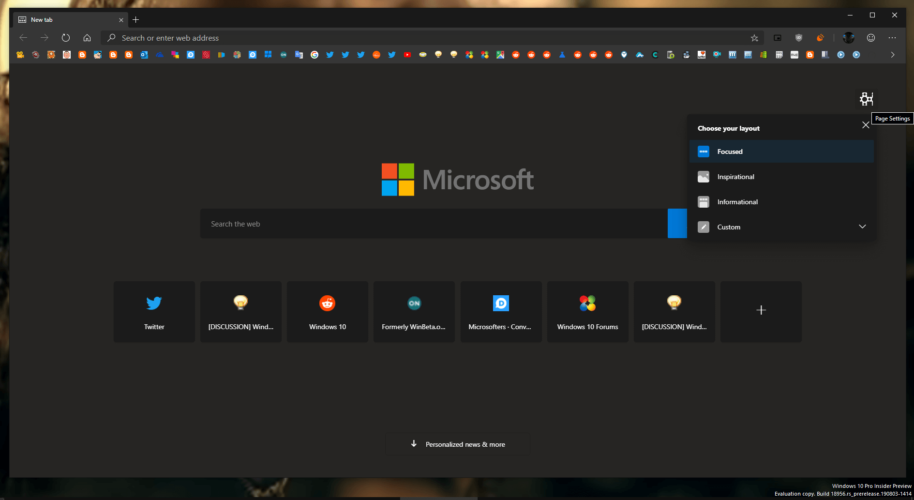The height and width of the screenshot is (500, 914).
Task: Show more favorites with overflow chevron
Action: tap(892, 55)
